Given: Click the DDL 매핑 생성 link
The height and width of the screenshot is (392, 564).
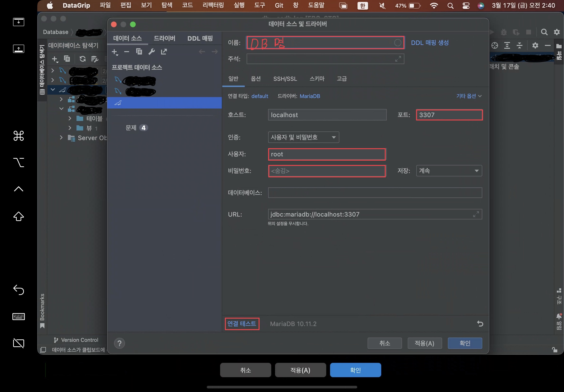Looking at the screenshot, I should [429, 43].
